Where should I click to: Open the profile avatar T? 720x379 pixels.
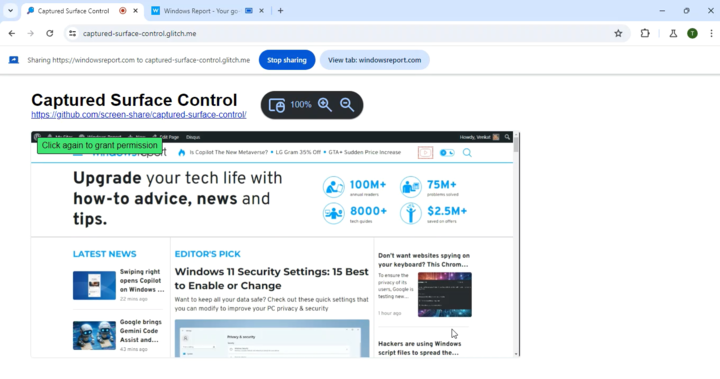tap(692, 33)
